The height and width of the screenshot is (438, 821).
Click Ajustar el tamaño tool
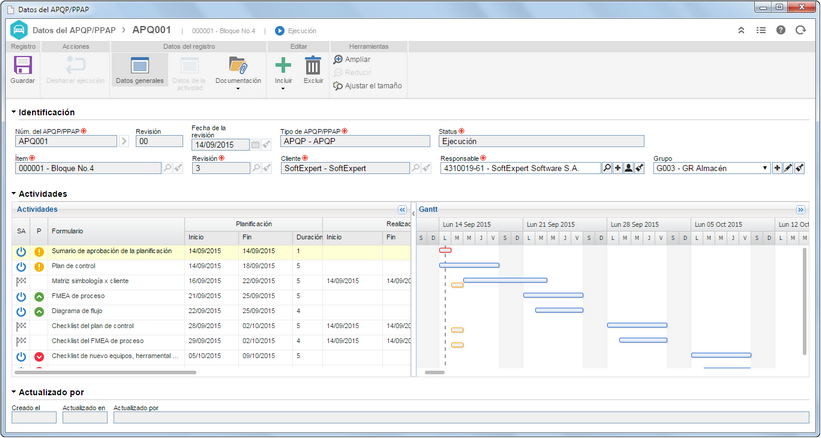[368, 86]
